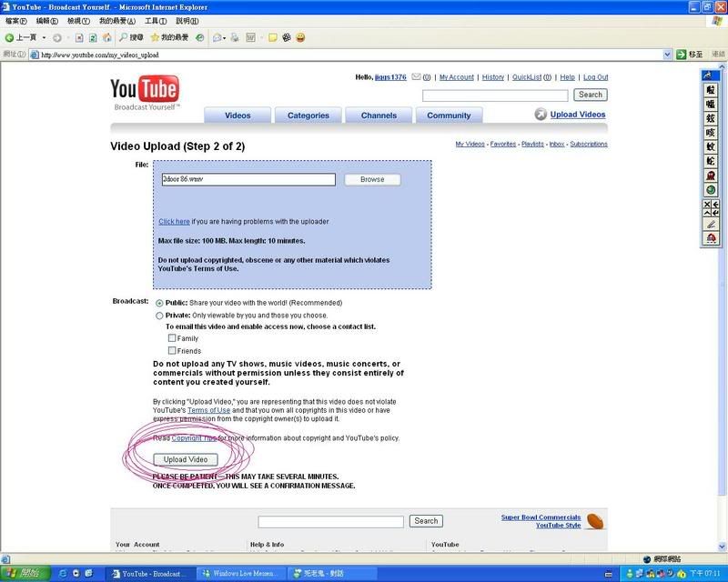This screenshot has height=582, width=728.
Task: Click the Print toolbar icon
Action: 235,38
